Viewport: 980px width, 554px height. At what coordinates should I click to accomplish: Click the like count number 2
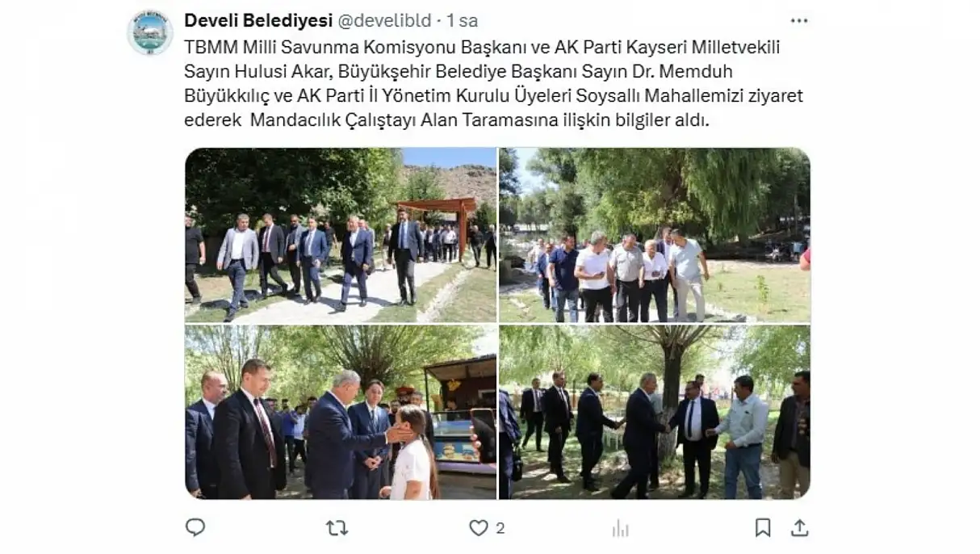500,528
